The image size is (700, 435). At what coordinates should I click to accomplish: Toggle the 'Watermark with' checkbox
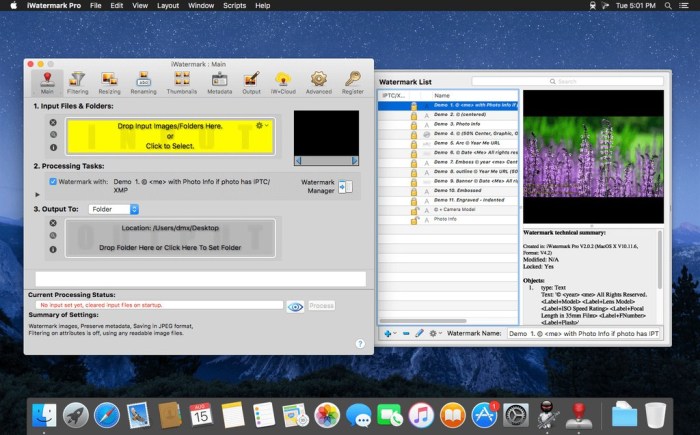point(52,182)
